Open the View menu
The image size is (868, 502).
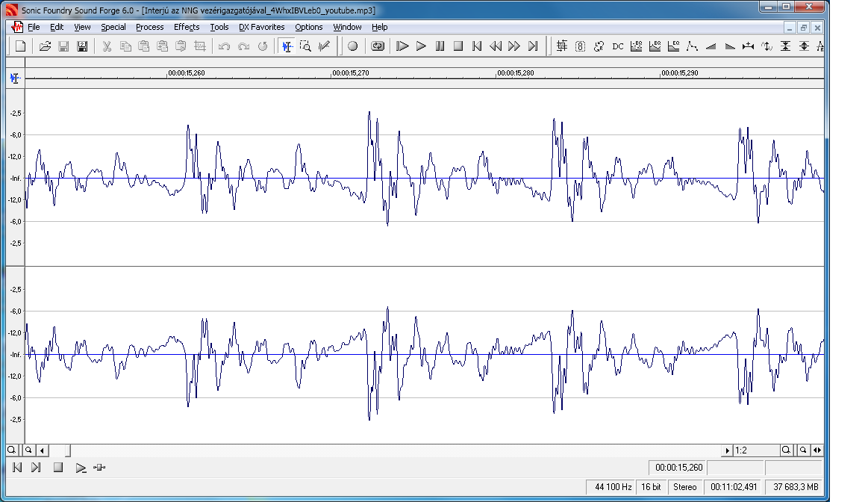[82, 27]
